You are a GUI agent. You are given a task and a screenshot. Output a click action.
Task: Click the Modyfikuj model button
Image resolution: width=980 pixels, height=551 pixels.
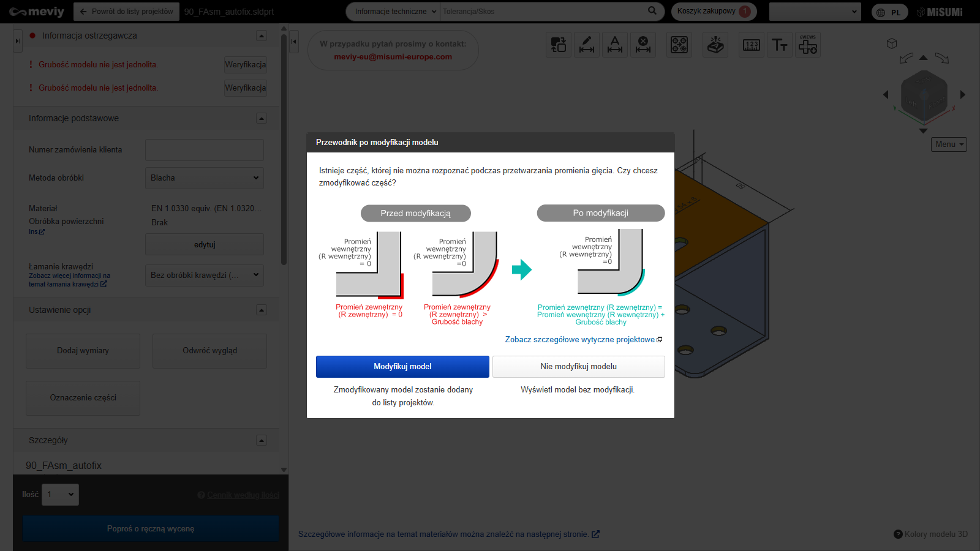(x=402, y=367)
